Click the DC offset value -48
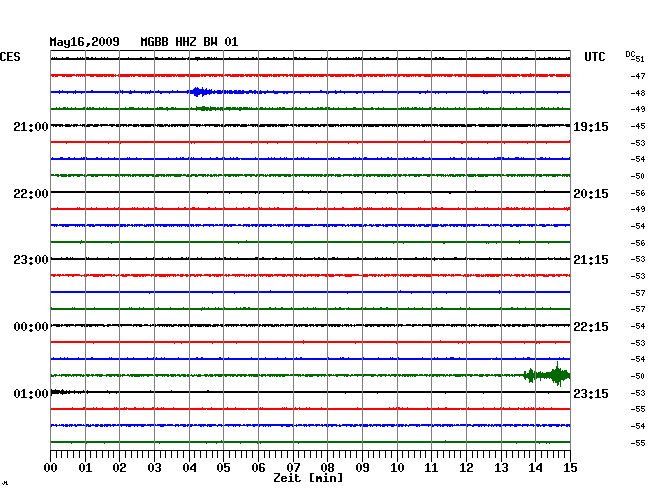650x494 pixels. coord(638,93)
